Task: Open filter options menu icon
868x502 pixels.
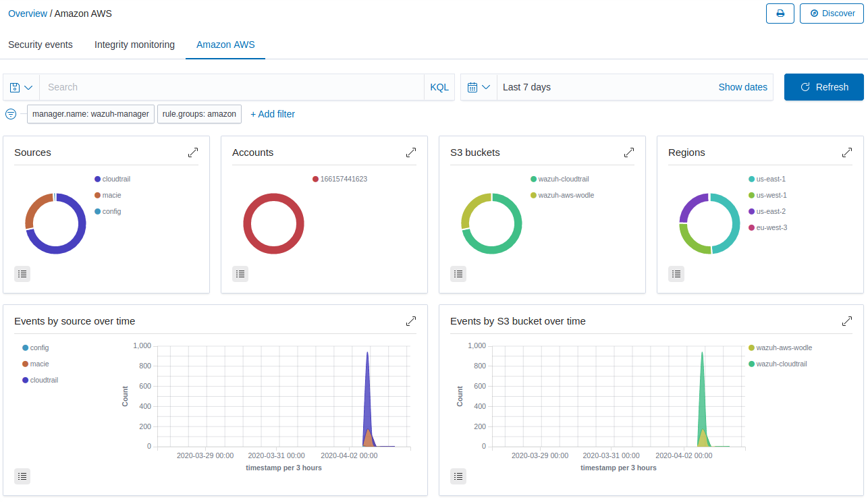Action: click(x=11, y=114)
